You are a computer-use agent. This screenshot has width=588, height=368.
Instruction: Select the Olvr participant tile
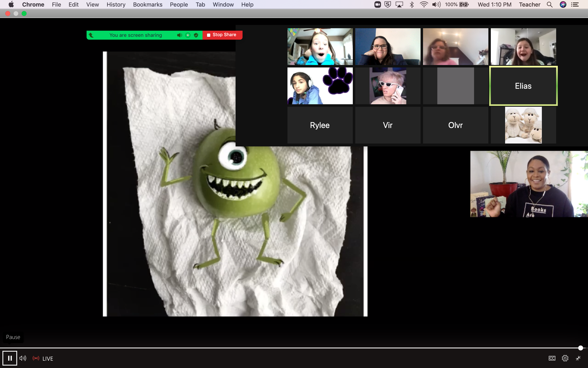(x=455, y=125)
